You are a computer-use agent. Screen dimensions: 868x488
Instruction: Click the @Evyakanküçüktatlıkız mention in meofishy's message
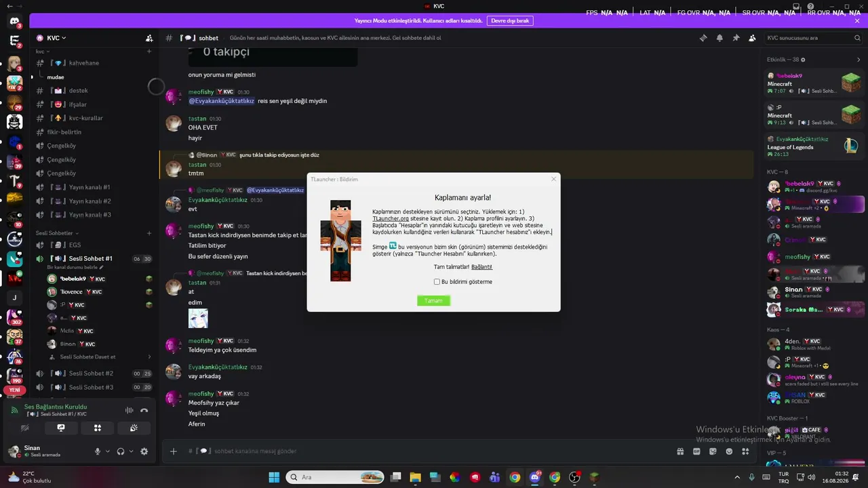tap(221, 101)
